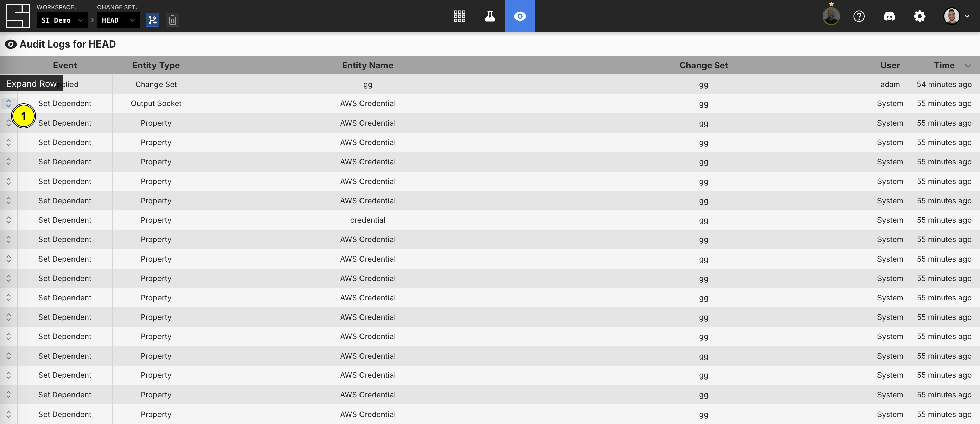Click the abandon change set trash icon
Viewport: 980px width, 424px height.
[x=172, y=20]
